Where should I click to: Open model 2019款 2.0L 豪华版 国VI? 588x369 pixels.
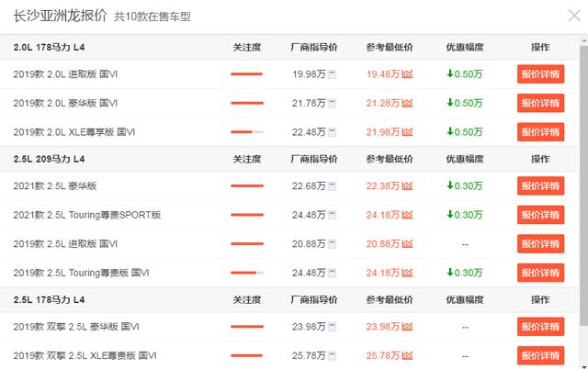pos(65,103)
